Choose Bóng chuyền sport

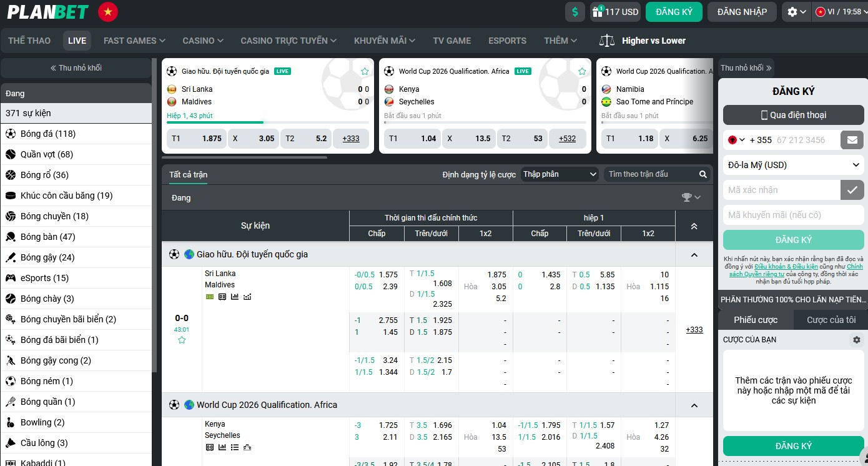point(76,216)
